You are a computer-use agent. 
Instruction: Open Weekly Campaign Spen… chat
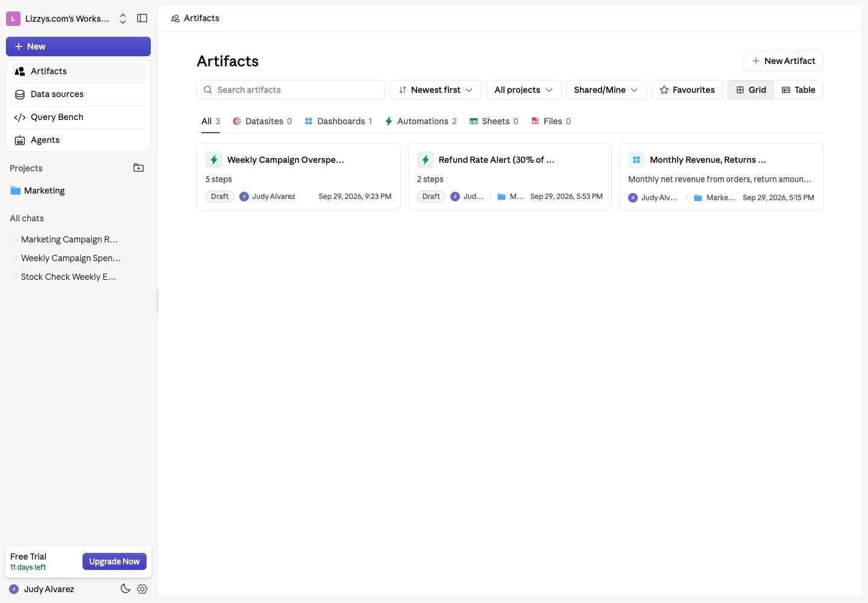(71, 258)
